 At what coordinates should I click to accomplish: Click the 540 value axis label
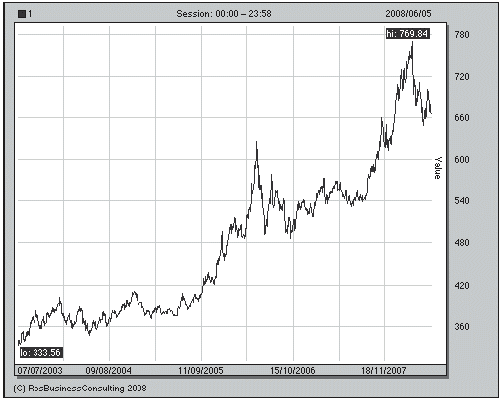click(462, 201)
